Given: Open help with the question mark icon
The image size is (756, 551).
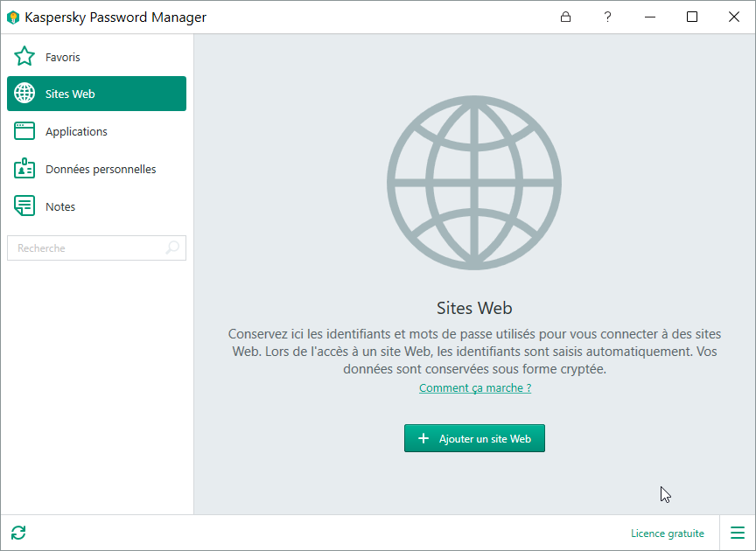Looking at the screenshot, I should [607, 17].
